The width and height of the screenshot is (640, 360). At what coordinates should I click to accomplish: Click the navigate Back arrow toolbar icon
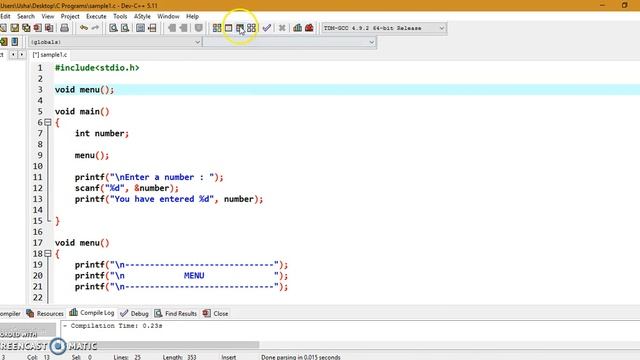(172, 28)
